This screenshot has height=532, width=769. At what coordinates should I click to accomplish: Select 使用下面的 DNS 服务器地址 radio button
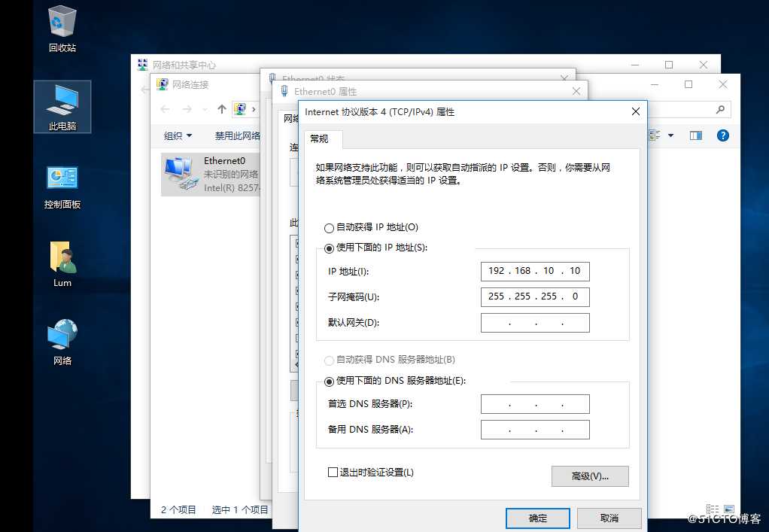click(329, 381)
